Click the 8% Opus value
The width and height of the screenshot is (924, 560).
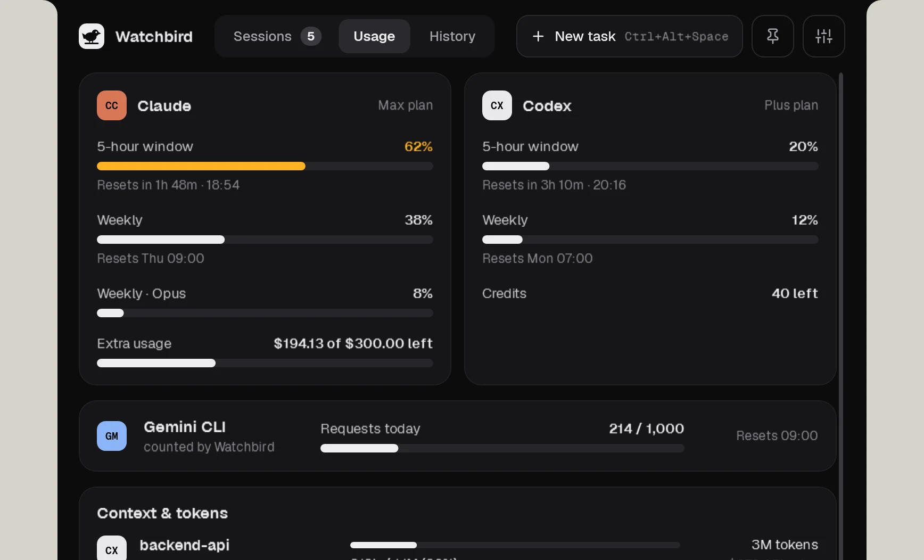423,293
